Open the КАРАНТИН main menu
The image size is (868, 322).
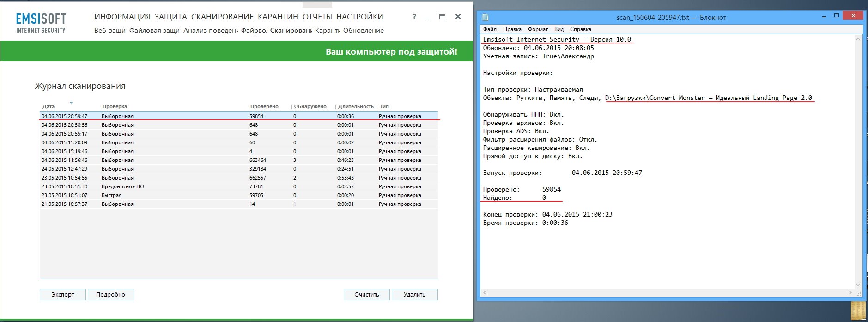(278, 17)
